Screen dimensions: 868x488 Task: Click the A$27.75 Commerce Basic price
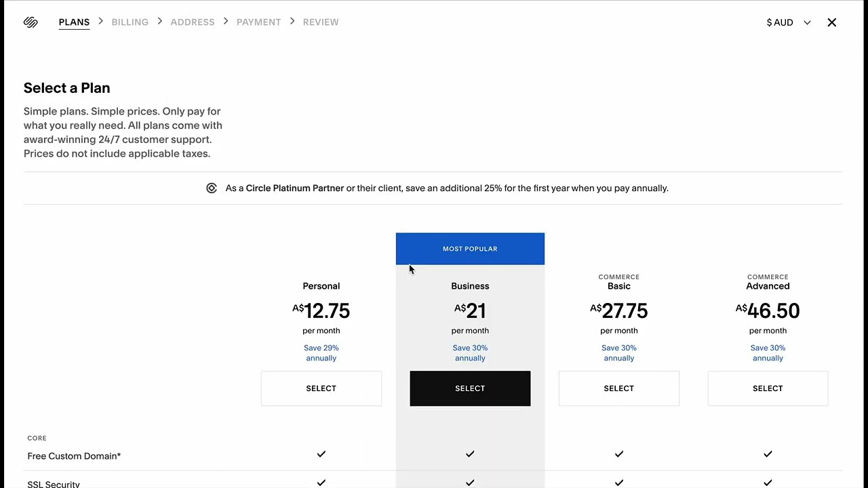(619, 311)
